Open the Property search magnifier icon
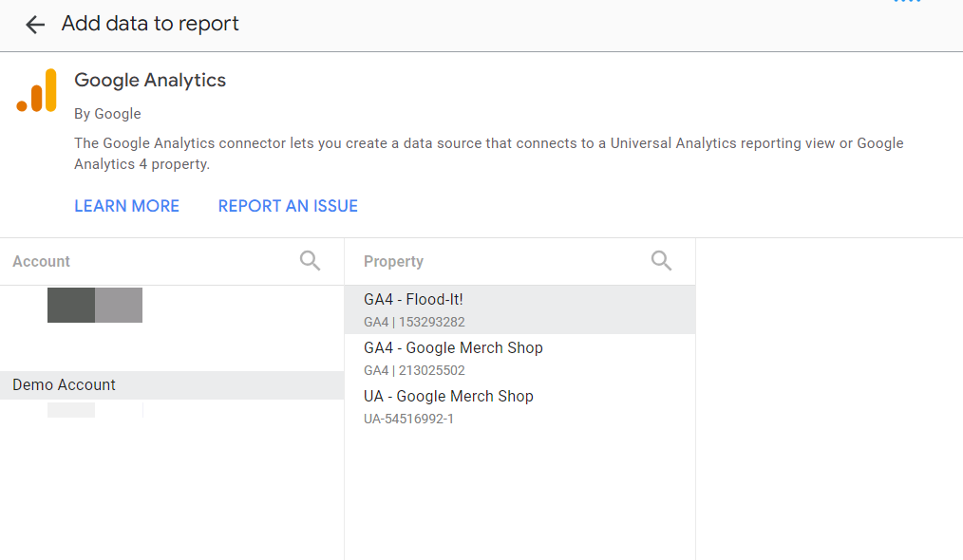Image resolution: width=963 pixels, height=560 pixels. click(x=661, y=261)
